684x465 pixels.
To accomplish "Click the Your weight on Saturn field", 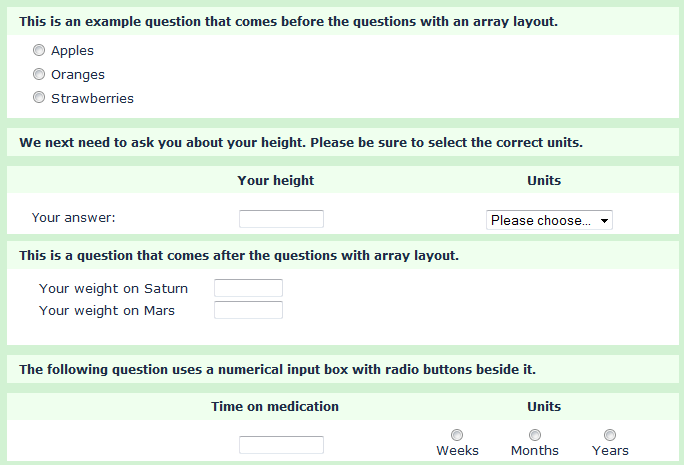I will [248, 288].
